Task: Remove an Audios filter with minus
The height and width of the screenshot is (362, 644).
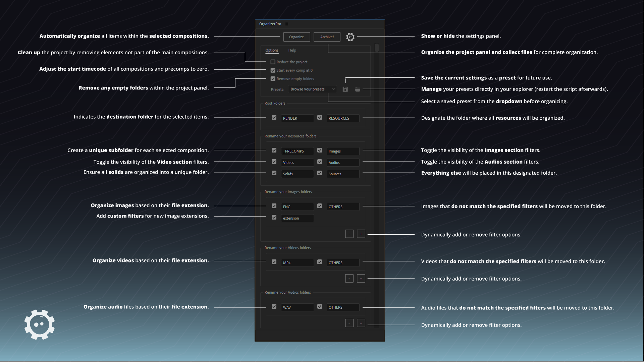Action: [x=349, y=323]
